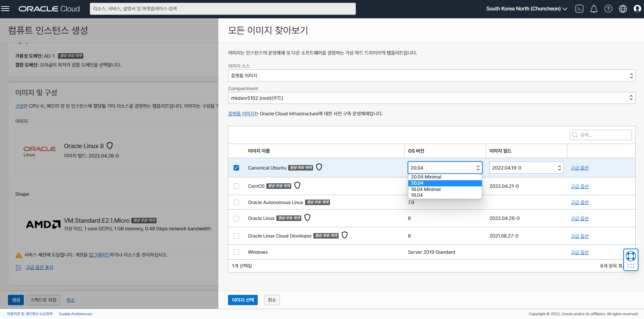Check the Oracle Linux image checkbox
Screen dimensions: 644x319
[x=236, y=219]
